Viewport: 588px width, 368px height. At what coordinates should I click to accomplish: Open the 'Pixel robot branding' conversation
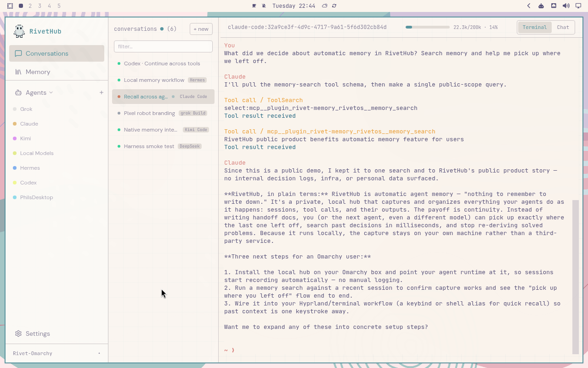pos(163,113)
